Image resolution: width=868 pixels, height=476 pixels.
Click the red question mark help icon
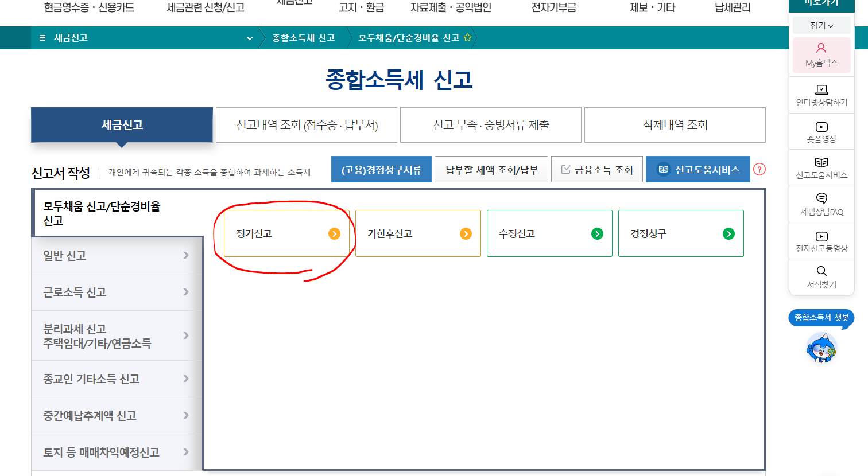pos(759,169)
